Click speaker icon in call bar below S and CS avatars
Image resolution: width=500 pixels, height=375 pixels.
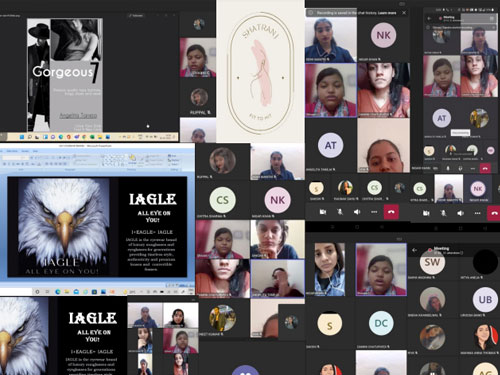tap(357, 212)
